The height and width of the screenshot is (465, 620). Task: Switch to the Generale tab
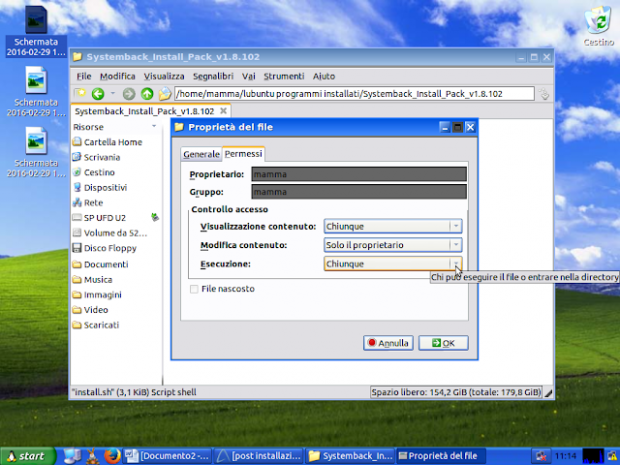(201, 154)
